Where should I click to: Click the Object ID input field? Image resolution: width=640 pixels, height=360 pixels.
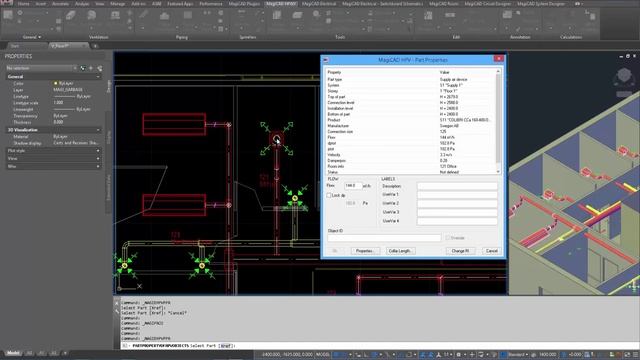point(384,238)
